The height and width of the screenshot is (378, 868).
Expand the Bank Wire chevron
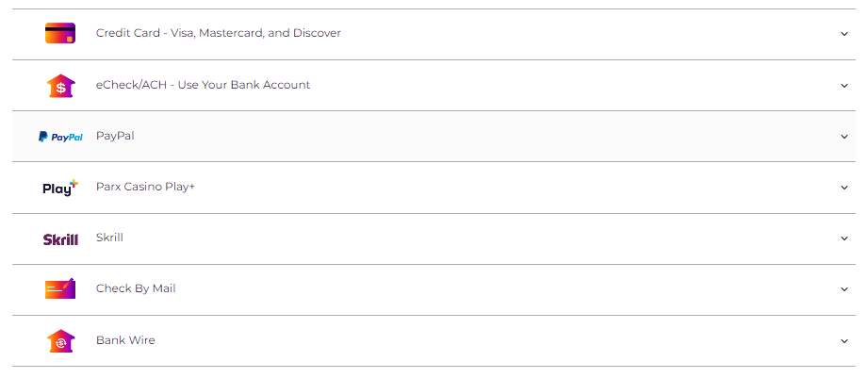844,341
